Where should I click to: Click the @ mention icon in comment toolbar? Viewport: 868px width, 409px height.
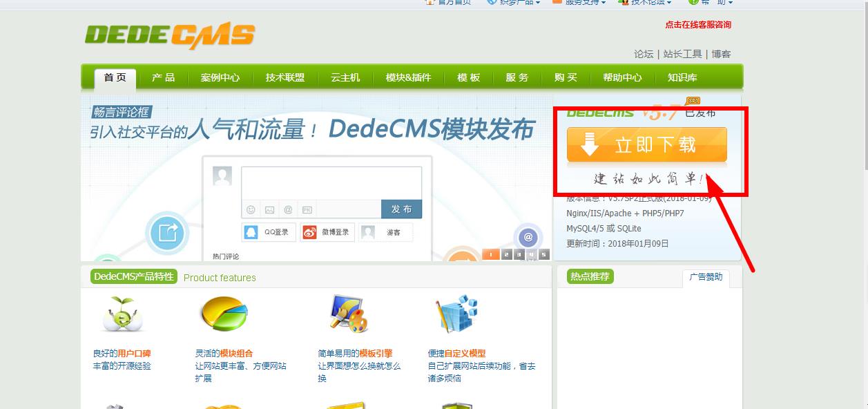click(x=289, y=209)
